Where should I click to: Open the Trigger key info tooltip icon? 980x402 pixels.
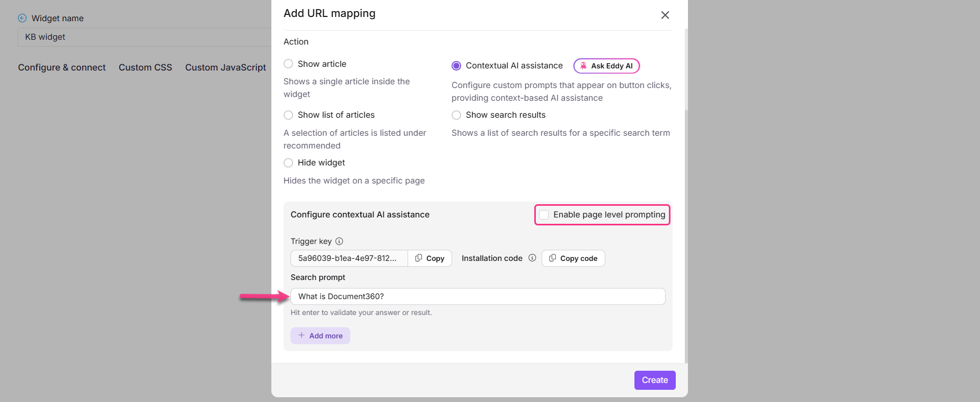click(339, 241)
